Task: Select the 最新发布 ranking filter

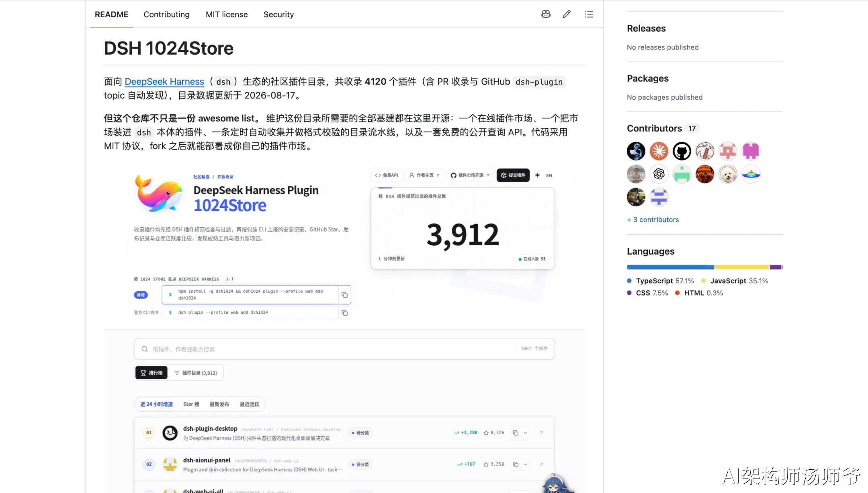Action: point(219,404)
